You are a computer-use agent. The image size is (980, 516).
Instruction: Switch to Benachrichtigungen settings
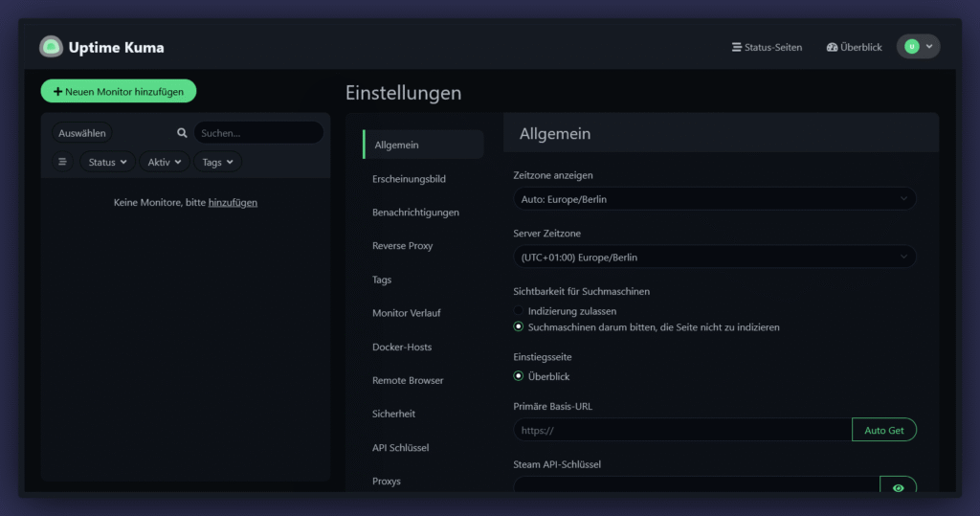click(415, 213)
